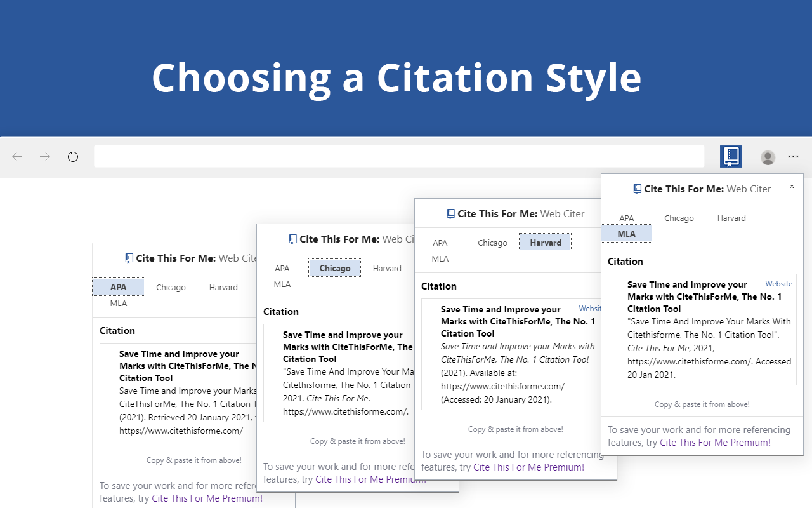The image size is (812, 508).
Task: Select Chicago tab in the APA-selected popup
Action: click(171, 287)
